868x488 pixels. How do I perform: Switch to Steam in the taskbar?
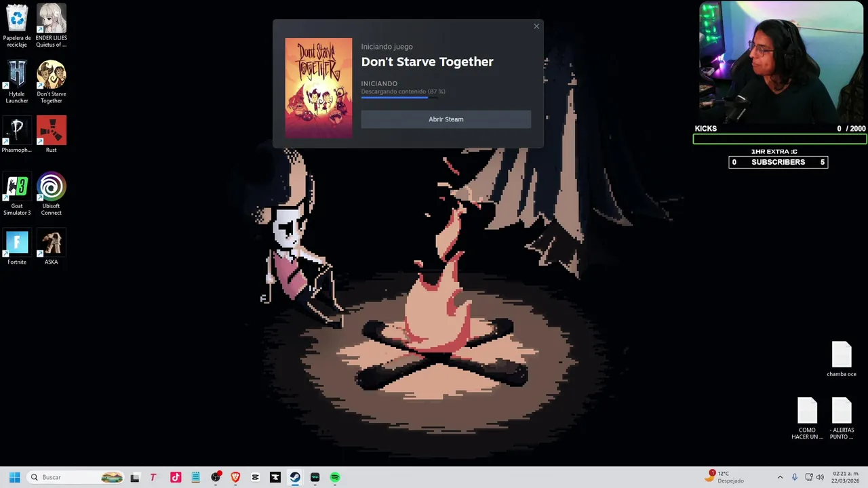[x=295, y=477]
